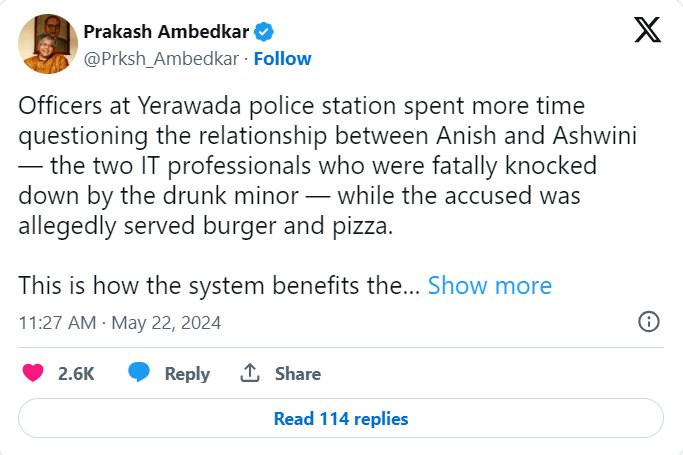Click the Reply text label
The image size is (683, 455).
tap(187, 374)
